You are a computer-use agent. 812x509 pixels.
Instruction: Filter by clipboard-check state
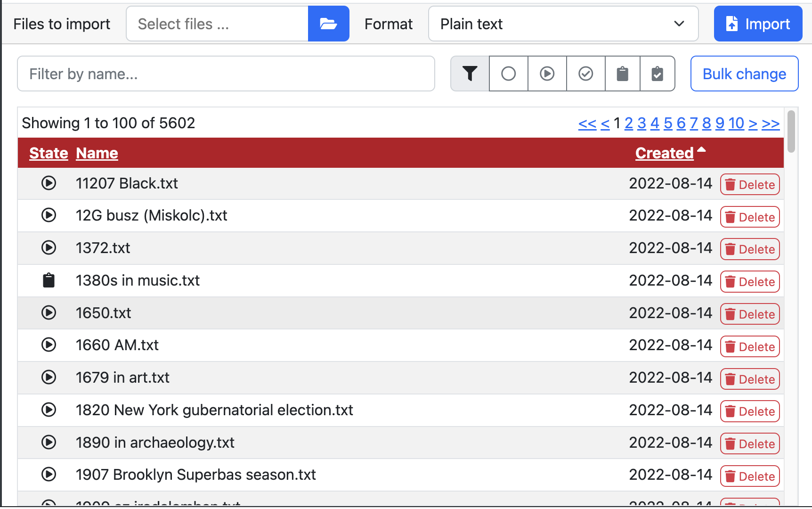[x=658, y=74]
